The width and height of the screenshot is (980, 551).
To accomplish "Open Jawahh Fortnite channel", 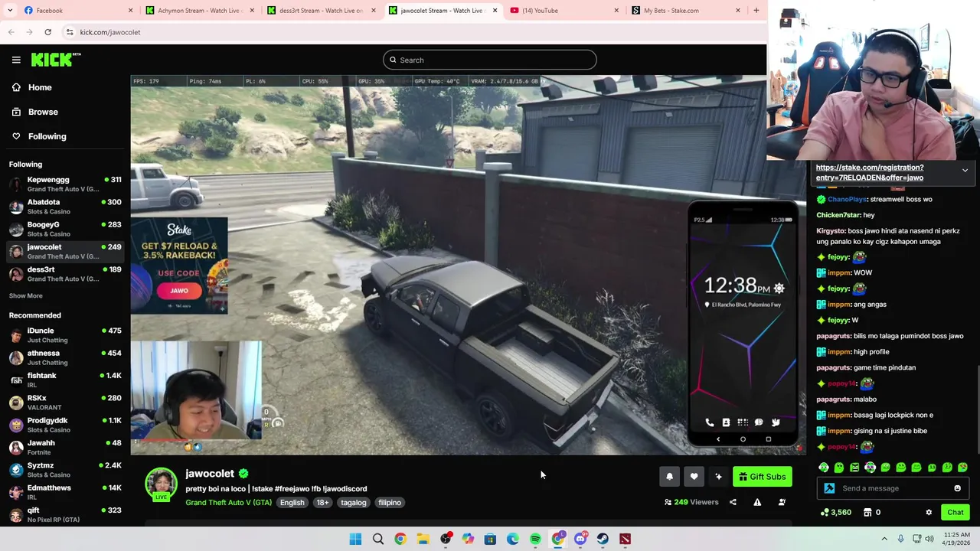I will [x=65, y=447].
